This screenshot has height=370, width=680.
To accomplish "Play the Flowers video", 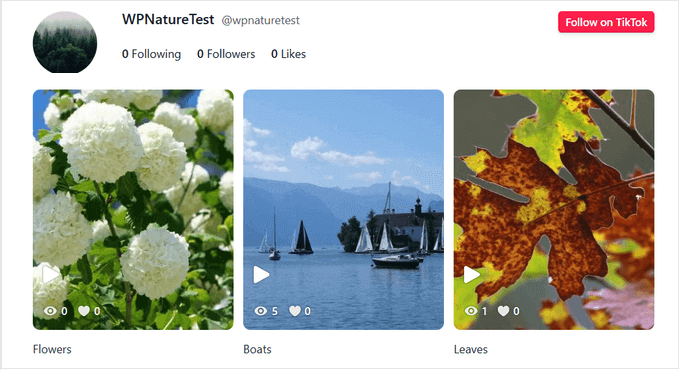I will [x=50, y=274].
